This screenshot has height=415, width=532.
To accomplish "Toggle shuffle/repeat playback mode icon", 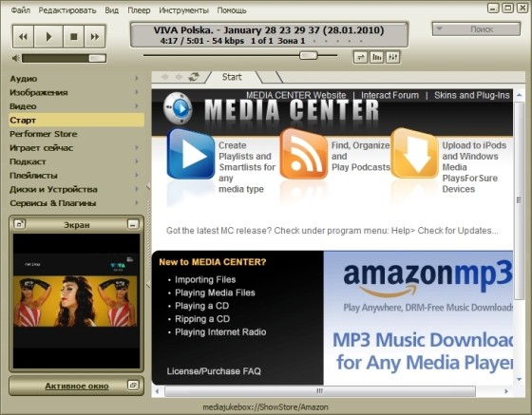I will [361, 57].
